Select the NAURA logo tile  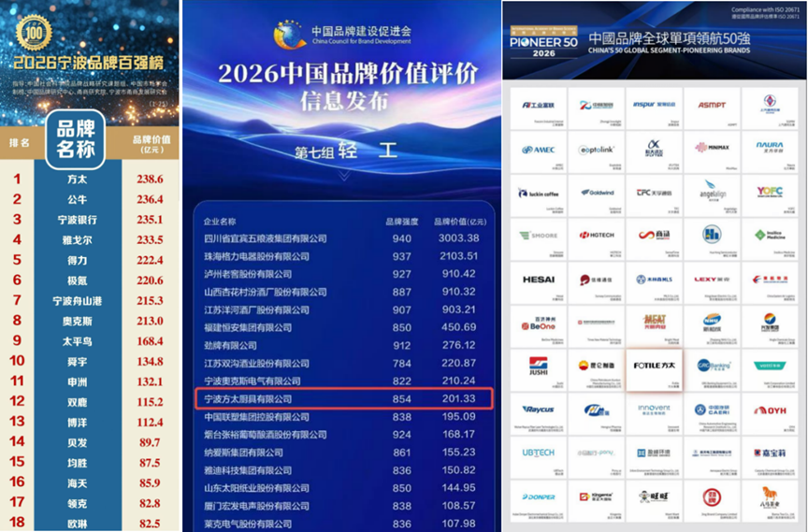coord(770,151)
